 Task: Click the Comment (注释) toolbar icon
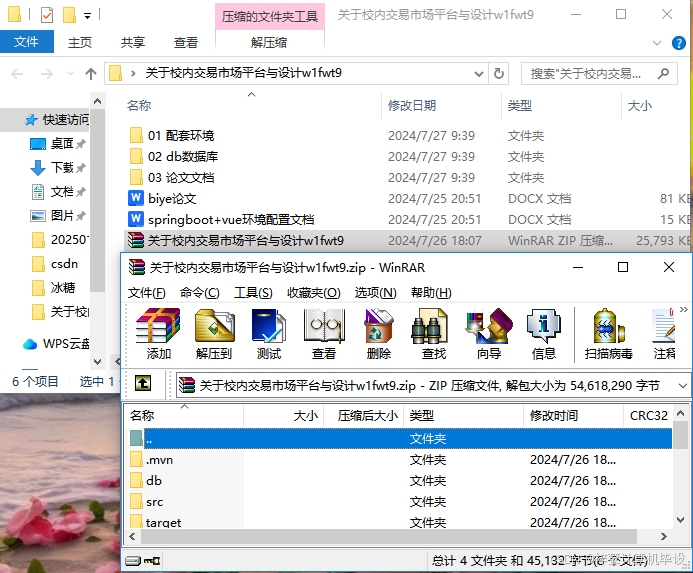click(664, 334)
